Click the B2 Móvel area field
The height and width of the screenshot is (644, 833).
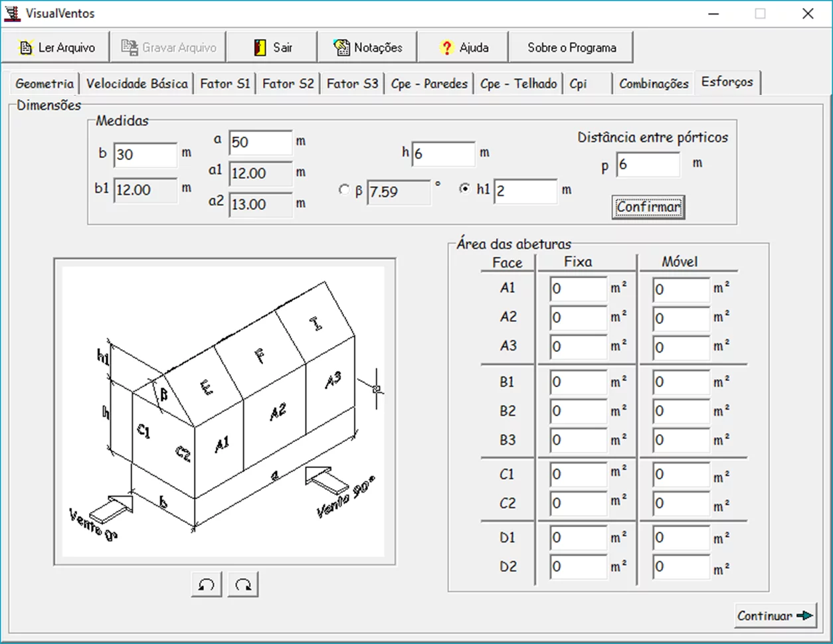682,412
